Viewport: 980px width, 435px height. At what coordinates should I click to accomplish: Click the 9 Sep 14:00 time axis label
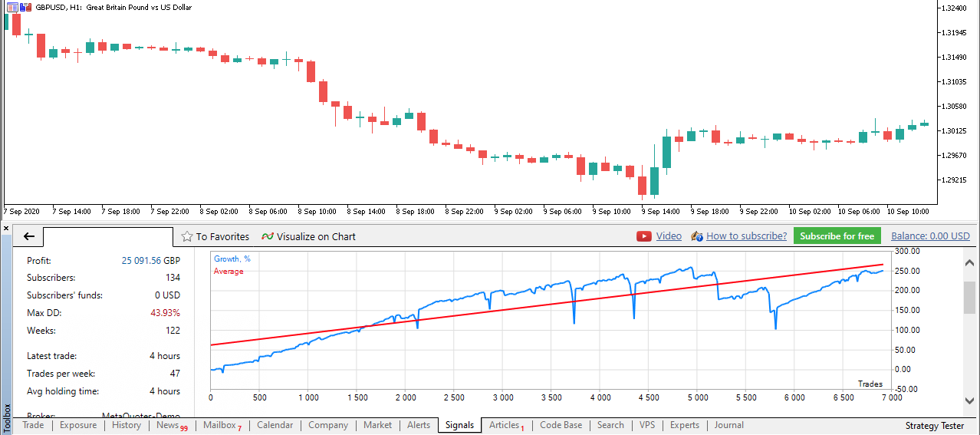pyautogui.click(x=659, y=211)
